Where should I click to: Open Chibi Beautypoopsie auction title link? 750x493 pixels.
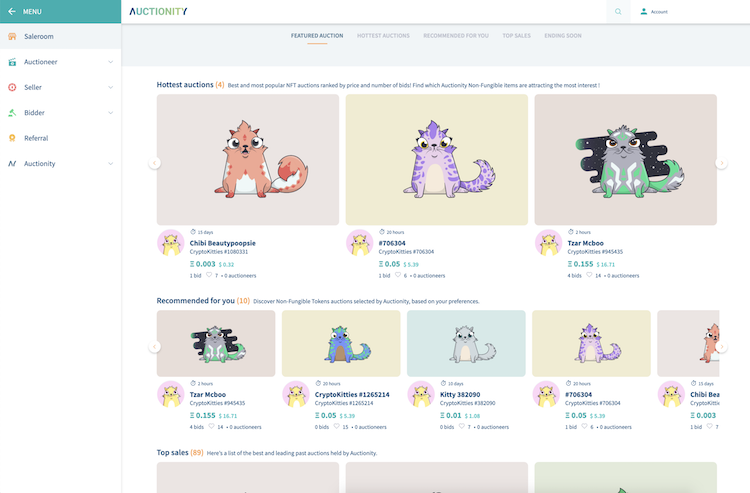[x=222, y=243]
